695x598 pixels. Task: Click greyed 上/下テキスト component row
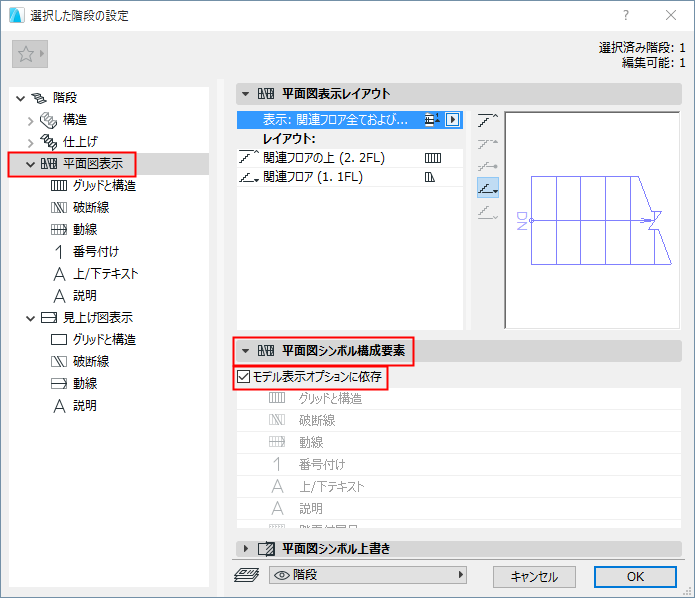coord(459,487)
